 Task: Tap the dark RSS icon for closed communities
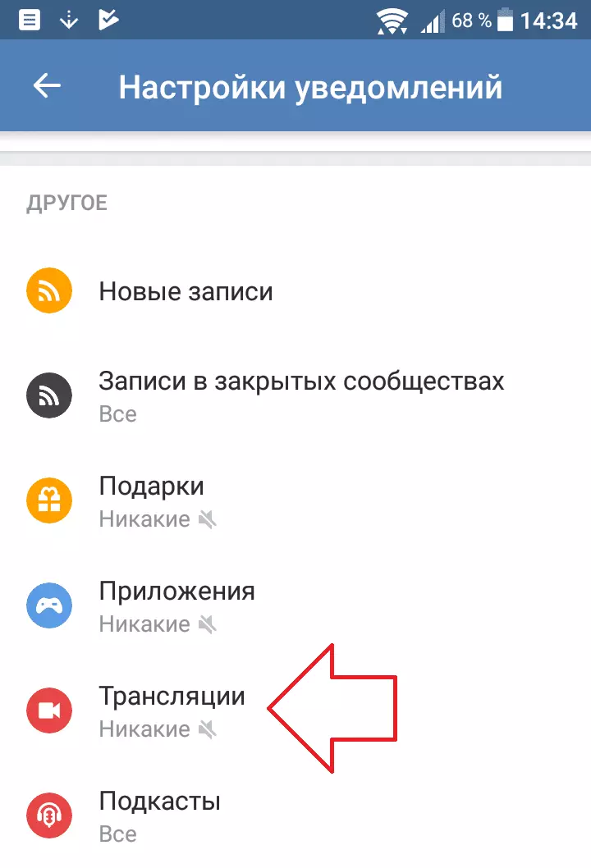pos(49,395)
